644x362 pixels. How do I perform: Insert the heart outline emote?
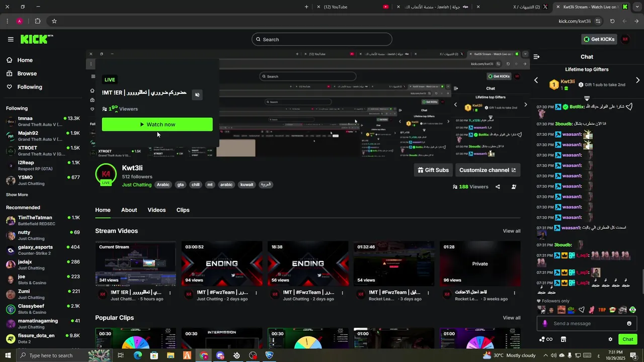coord(582,310)
